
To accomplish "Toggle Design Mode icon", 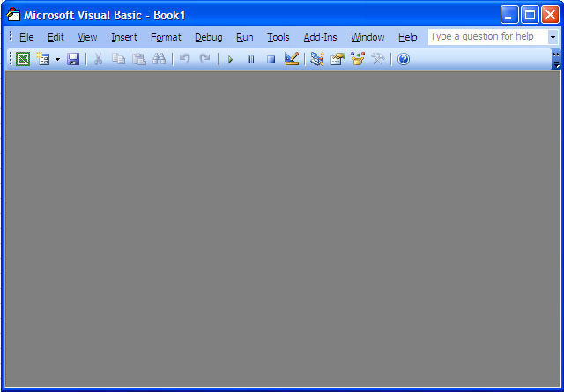I will tap(292, 59).
